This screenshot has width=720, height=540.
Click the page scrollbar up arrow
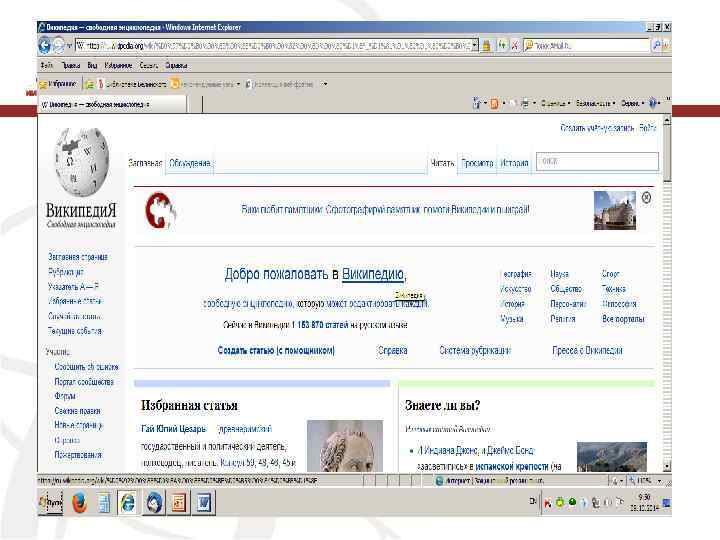click(x=667, y=120)
